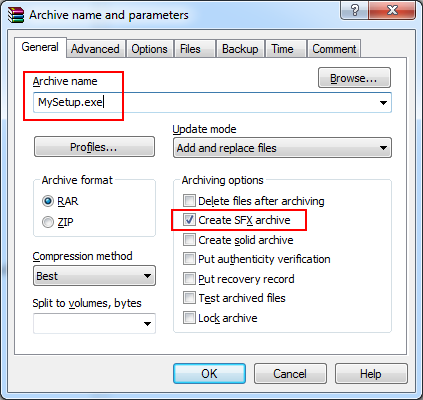423x400 pixels.
Task: Expand the archive name history arrow
Action: (x=383, y=103)
